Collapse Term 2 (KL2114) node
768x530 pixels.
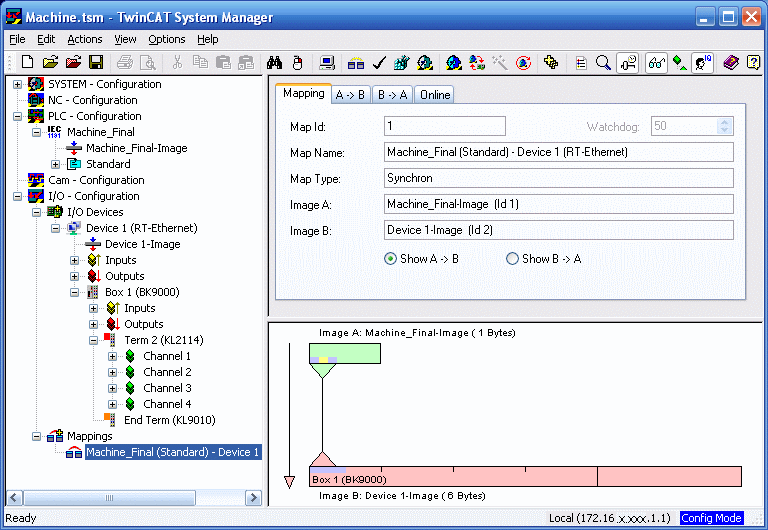[x=93, y=340]
